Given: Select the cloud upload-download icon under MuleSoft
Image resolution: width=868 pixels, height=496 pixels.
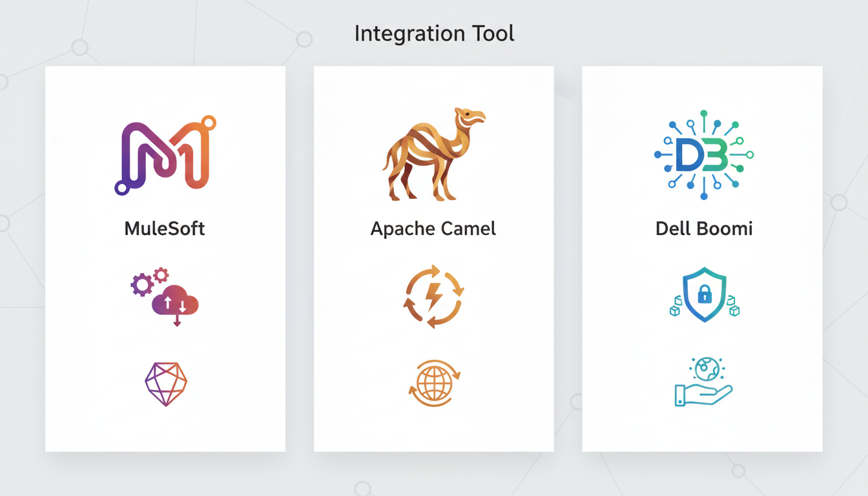Looking at the screenshot, I should click(x=174, y=302).
